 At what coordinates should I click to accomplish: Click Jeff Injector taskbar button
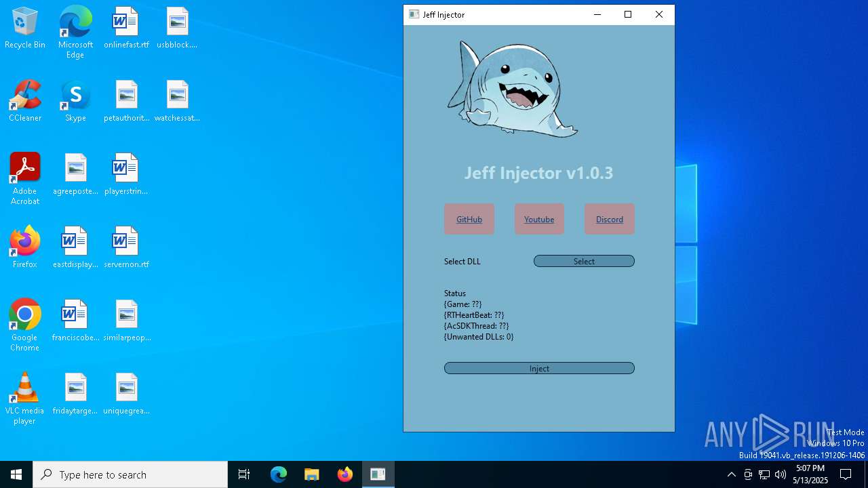coord(378,474)
